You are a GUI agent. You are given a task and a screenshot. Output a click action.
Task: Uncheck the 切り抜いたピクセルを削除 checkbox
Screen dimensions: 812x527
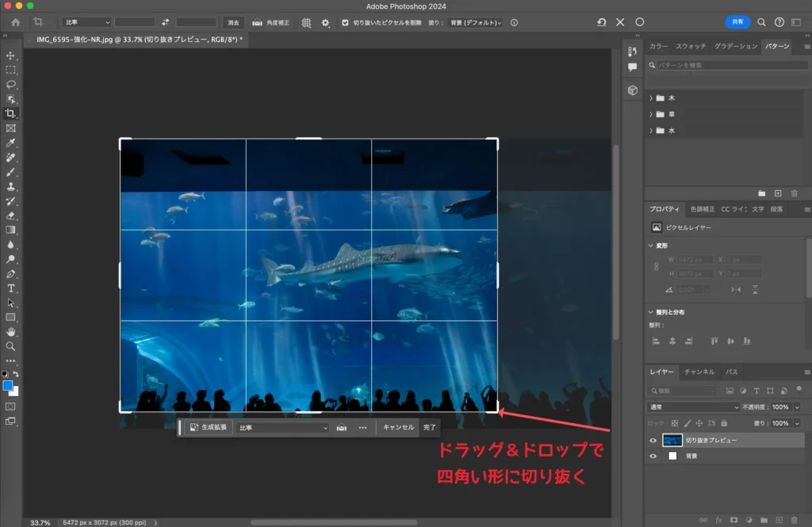click(345, 22)
